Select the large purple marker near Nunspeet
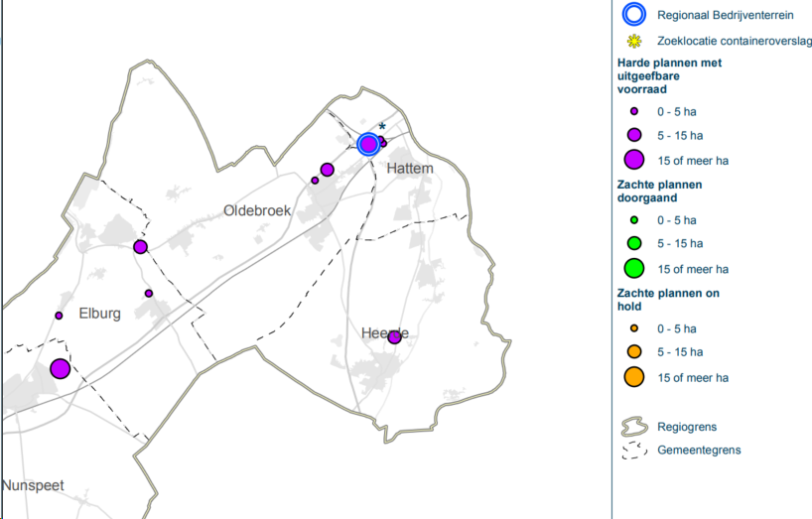 (60, 369)
